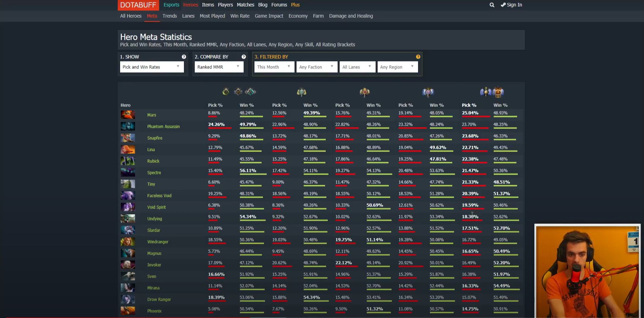Click the FILTERED BY help question icon
The image size is (644, 318).
(418, 57)
